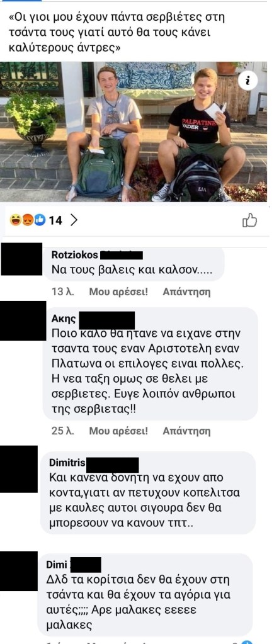The width and height of the screenshot is (279, 644).
Task: Click Μου αρέσει! under Ακης comment
Action: (x=118, y=431)
